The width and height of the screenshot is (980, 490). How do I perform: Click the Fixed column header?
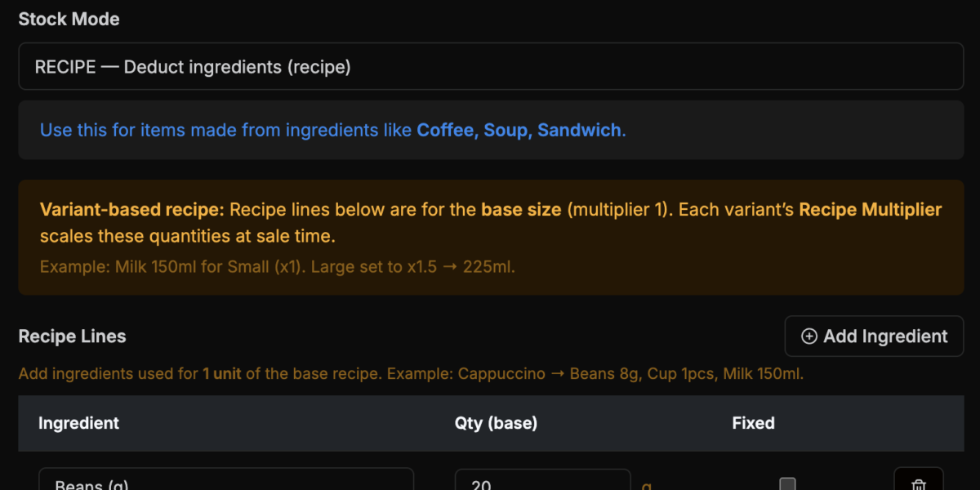(753, 423)
